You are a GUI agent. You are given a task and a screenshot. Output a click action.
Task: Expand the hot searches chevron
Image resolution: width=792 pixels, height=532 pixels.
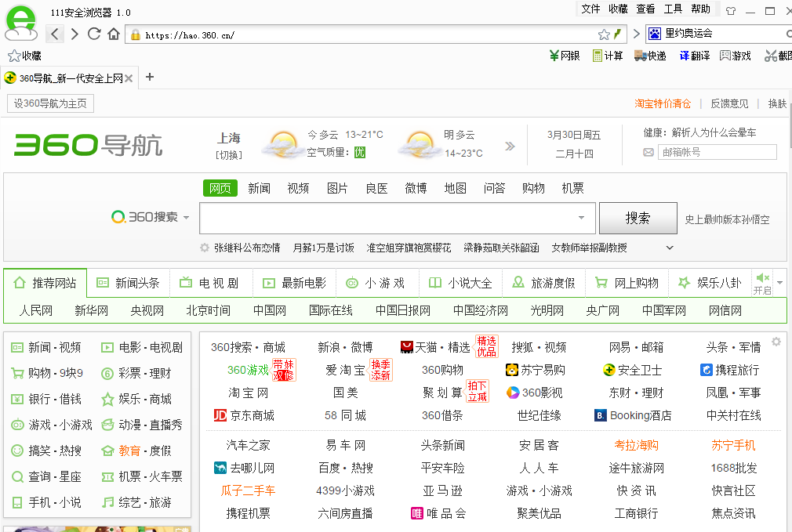pos(670,248)
